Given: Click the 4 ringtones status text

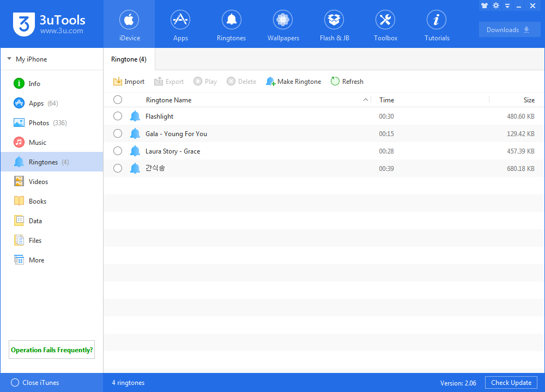Looking at the screenshot, I should click(x=128, y=383).
